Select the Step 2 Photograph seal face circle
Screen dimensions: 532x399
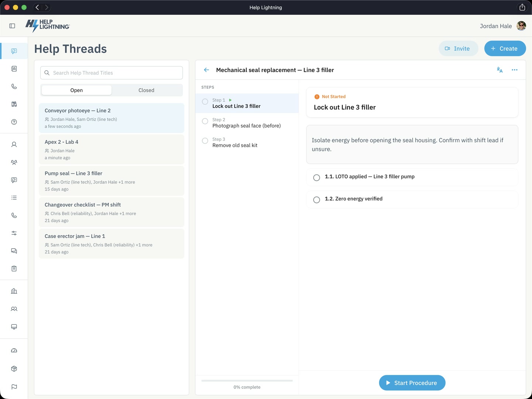pyautogui.click(x=205, y=121)
